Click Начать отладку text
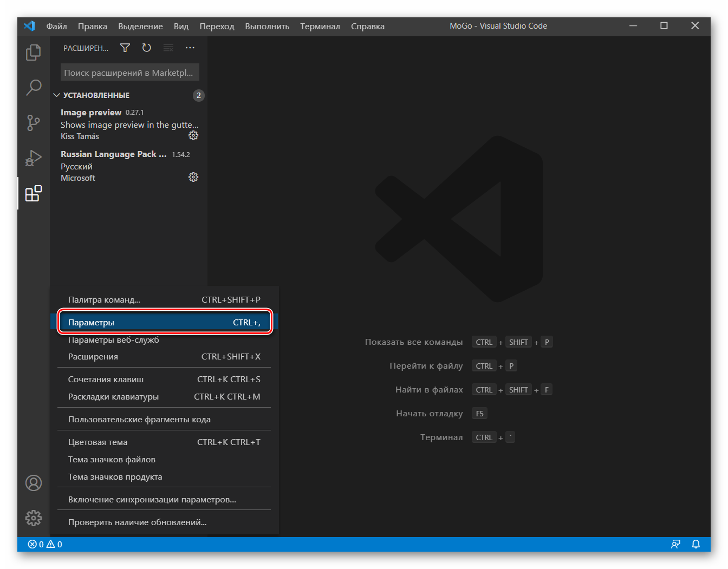This screenshot has height=569, width=728. coord(430,414)
